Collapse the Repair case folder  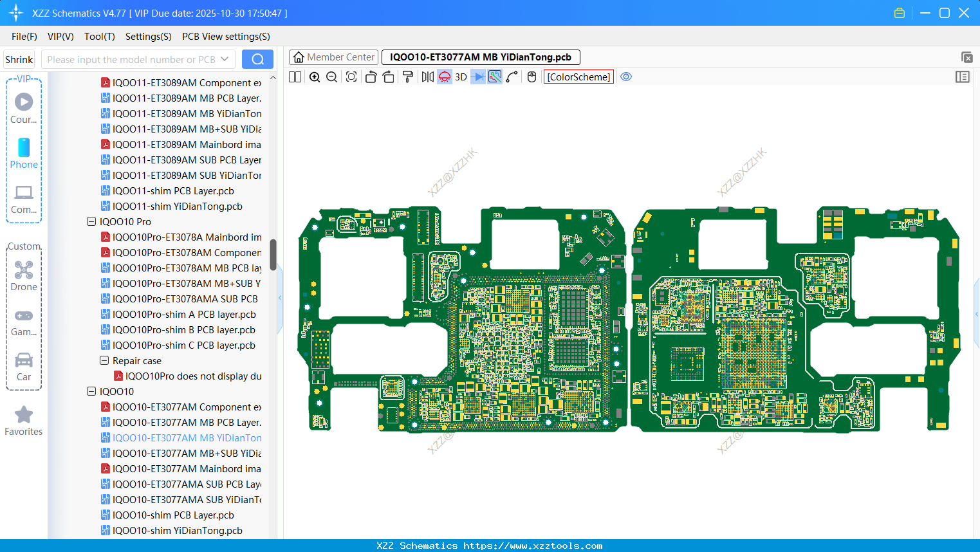(x=104, y=361)
